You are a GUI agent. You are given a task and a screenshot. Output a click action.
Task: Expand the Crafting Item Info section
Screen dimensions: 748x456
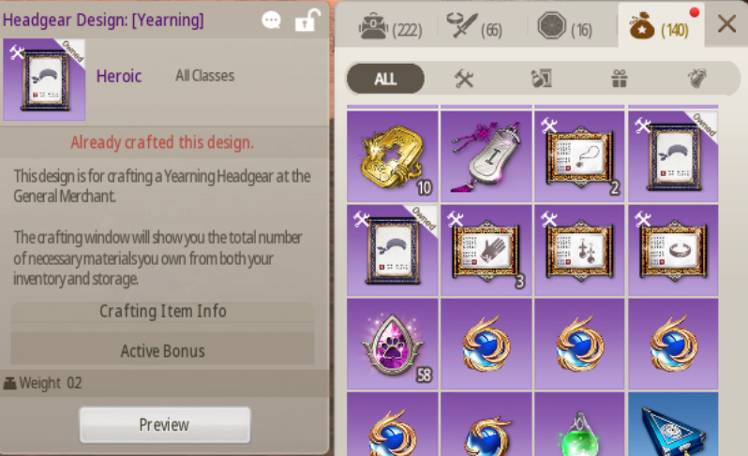(x=163, y=311)
